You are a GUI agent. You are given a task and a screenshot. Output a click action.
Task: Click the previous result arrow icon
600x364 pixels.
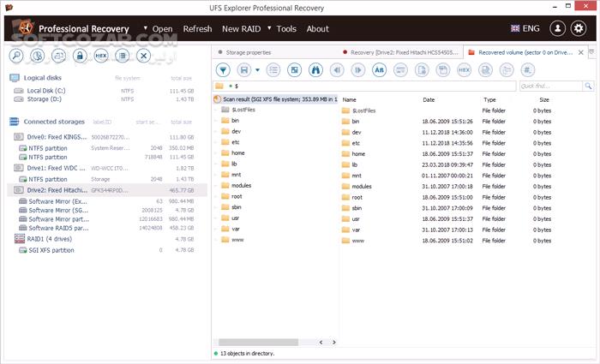pos(337,70)
